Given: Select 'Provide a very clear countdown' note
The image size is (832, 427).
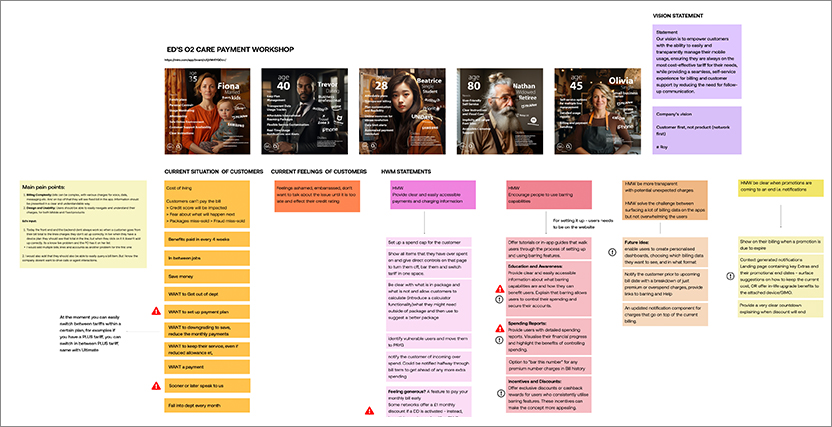Looking at the screenshot, I should click(x=781, y=309).
